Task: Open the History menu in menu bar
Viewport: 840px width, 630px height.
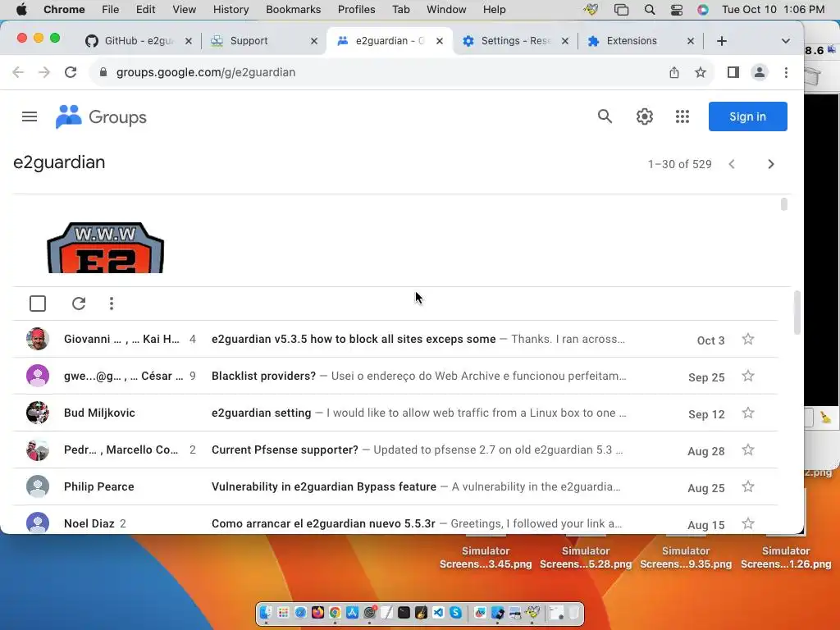Action: click(x=231, y=10)
